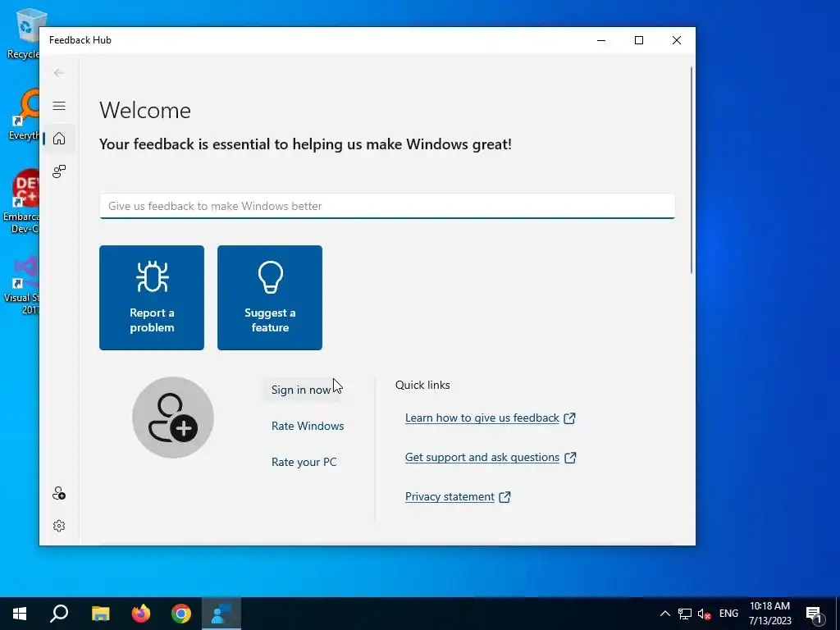This screenshot has height=630, width=840.
Task: Open the Privacy statement link
Action: tap(458, 496)
